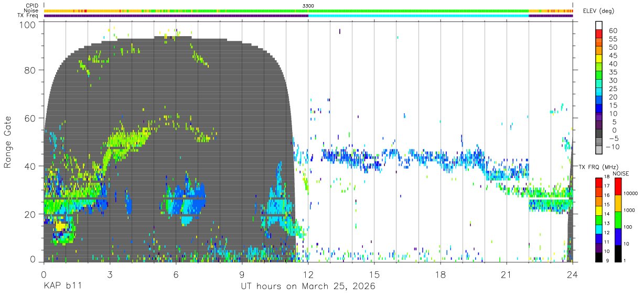Click the 40 tick on the Range Gate axis

30,166
